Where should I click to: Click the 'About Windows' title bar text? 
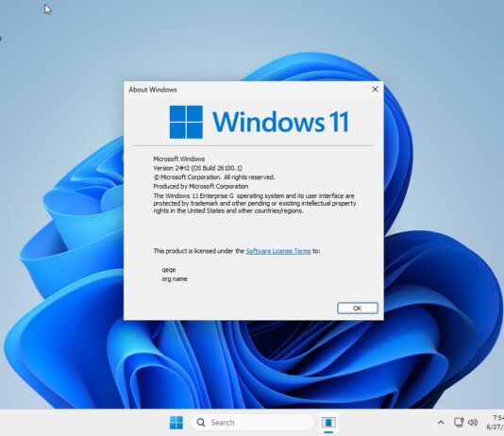(x=153, y=90)
